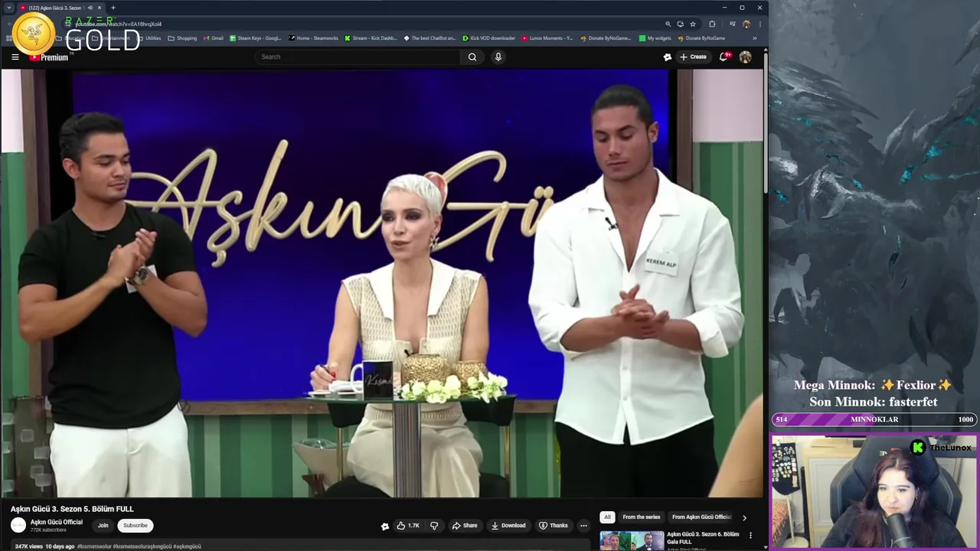Open Aşkın Gücü Official channel avatar
The width and height of the screenshot is (980, 551).
pos(18,525)
